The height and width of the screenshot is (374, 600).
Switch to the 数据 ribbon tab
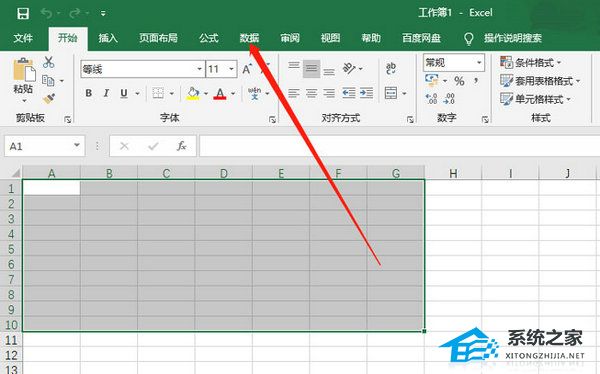249,38
